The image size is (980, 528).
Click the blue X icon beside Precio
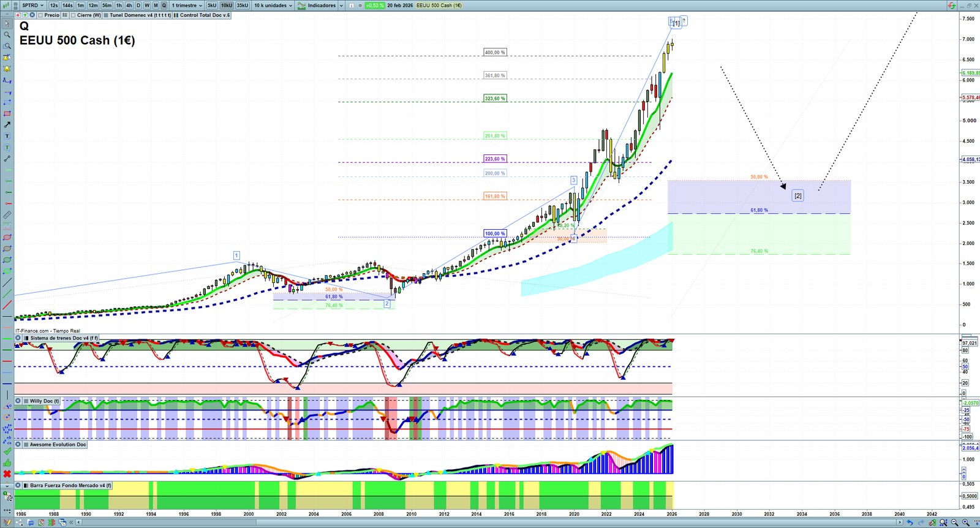32,15
